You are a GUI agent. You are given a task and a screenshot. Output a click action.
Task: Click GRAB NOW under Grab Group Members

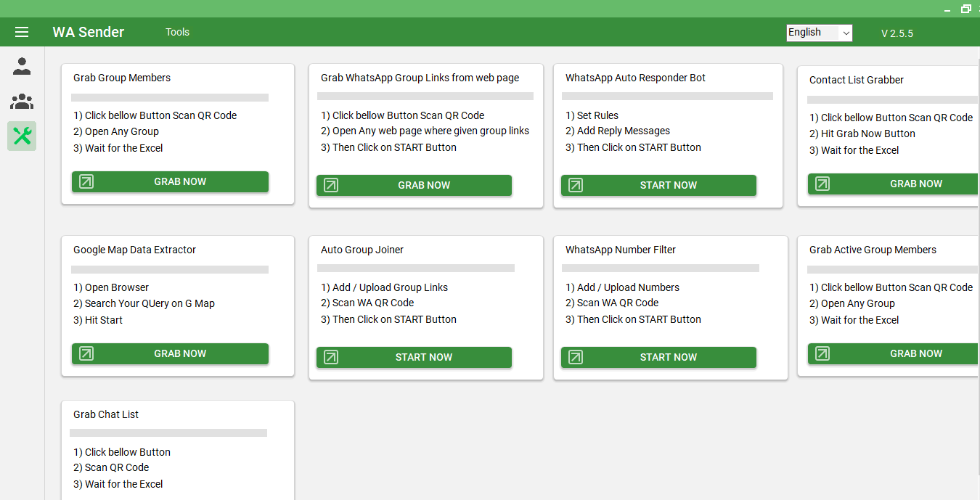171,181
